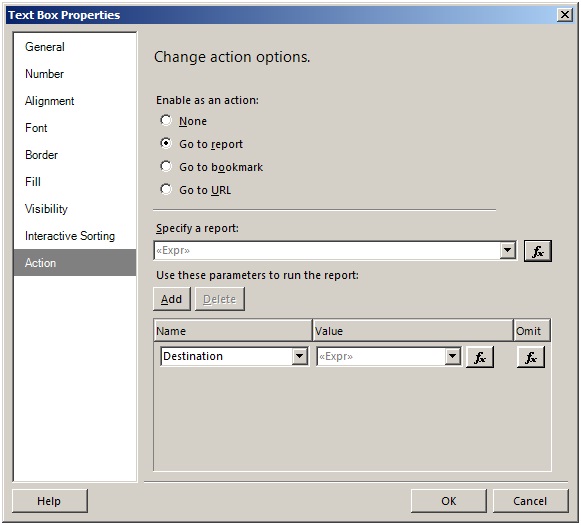
Task: Select the None action radio button
Action: (x=166, y=120)
